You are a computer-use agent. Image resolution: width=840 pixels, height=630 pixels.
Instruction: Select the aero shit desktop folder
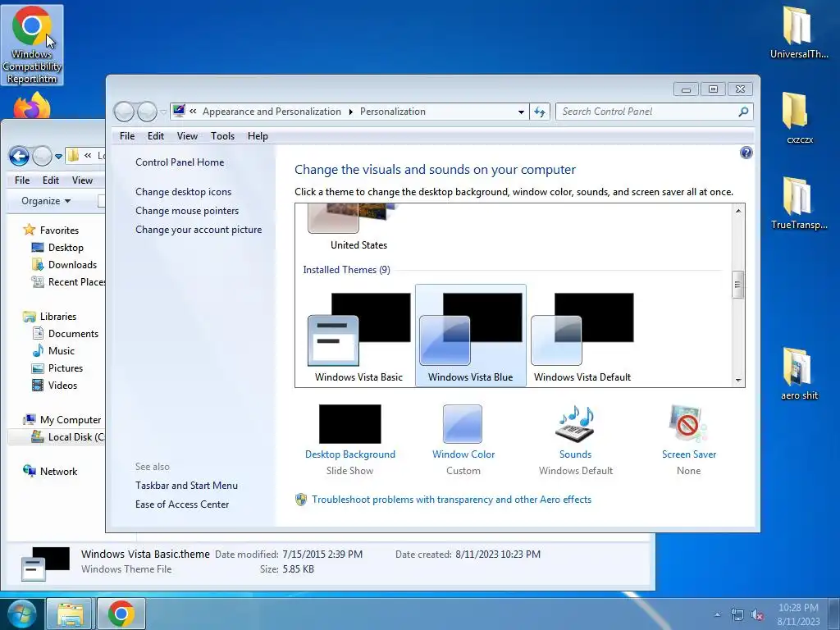(799, 373)
